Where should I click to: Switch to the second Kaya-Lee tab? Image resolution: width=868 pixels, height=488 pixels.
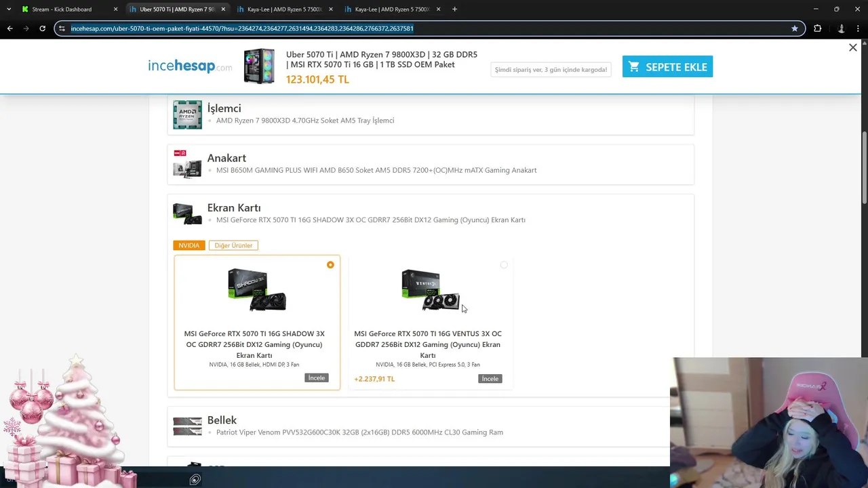pyautogui.click(x=391, y=9)
